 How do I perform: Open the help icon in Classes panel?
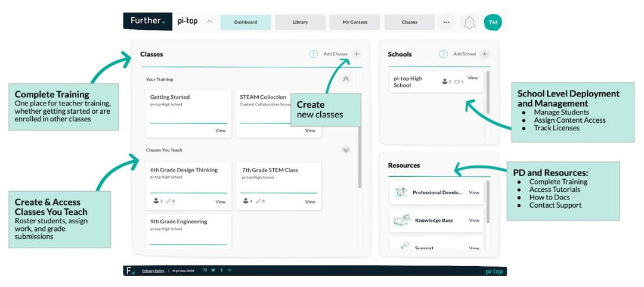(x=313, y=54)
